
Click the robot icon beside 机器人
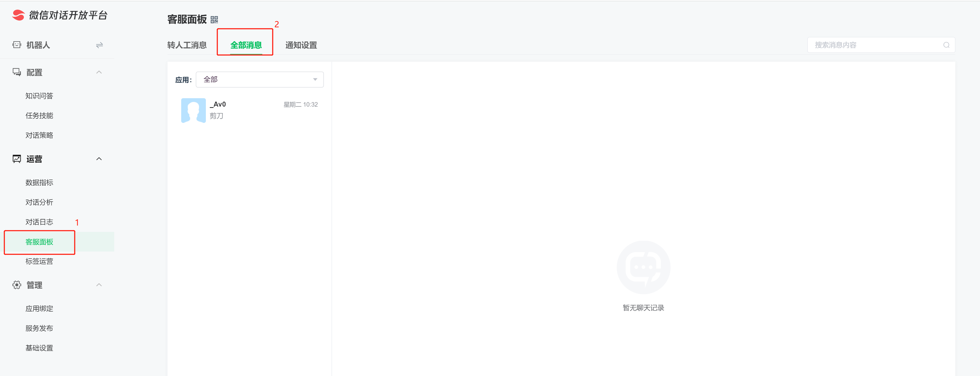[x=17, y=45]
